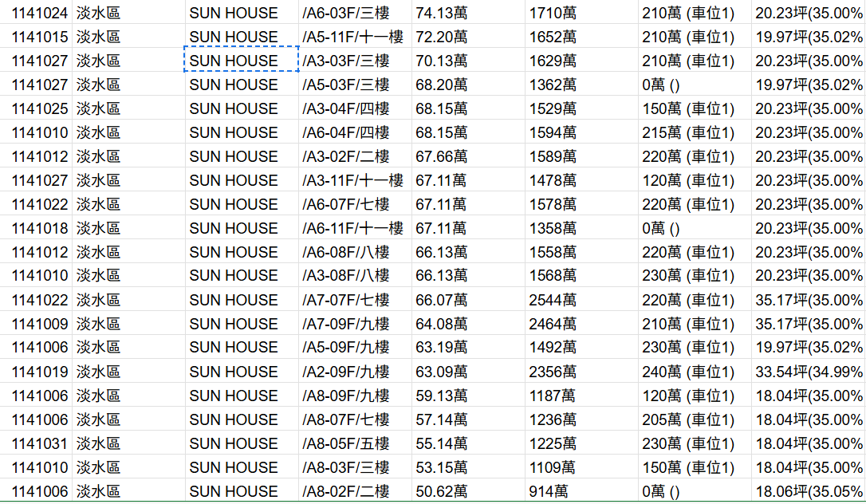Click cell /A7-09F/九樓
866x504 pixels.
355,323
